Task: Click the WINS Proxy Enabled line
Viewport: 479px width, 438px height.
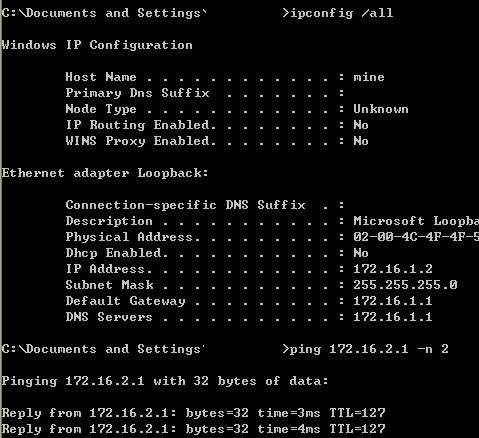Action: point(217,141)
